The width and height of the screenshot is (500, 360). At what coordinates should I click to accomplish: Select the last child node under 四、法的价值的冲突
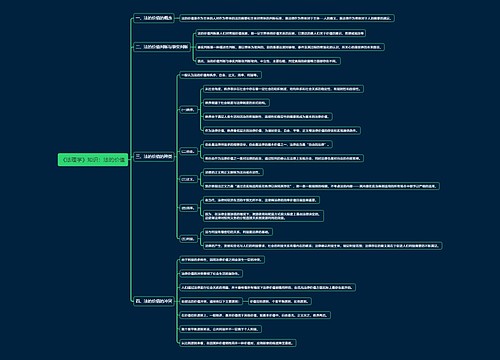coord(238,343)
